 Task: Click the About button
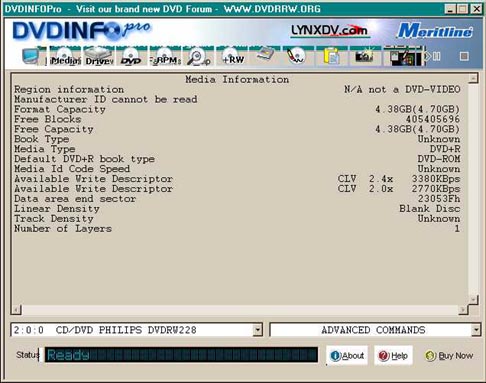pos(347,356)
